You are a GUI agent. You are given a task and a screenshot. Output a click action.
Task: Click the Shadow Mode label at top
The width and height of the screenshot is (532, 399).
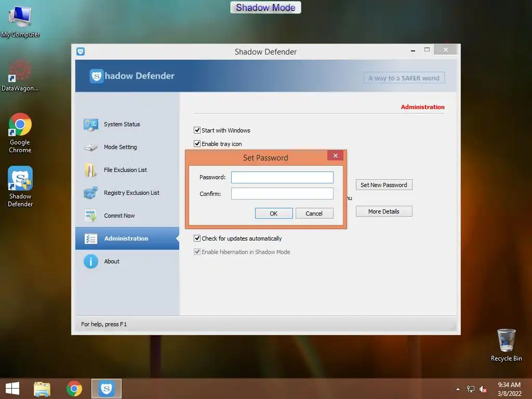point(265,7)
